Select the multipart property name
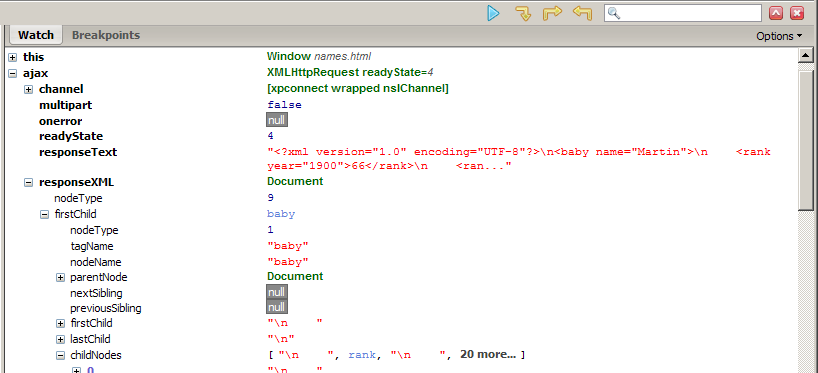Viewport: 818px width, 373px height. pos(66,105)
